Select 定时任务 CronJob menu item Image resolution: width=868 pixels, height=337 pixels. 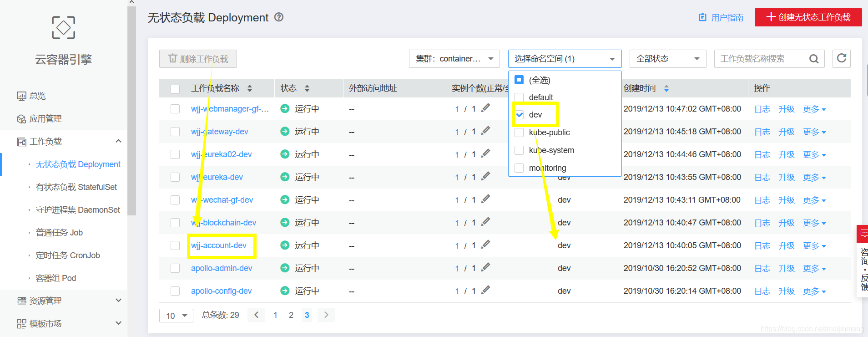point(68,255)
